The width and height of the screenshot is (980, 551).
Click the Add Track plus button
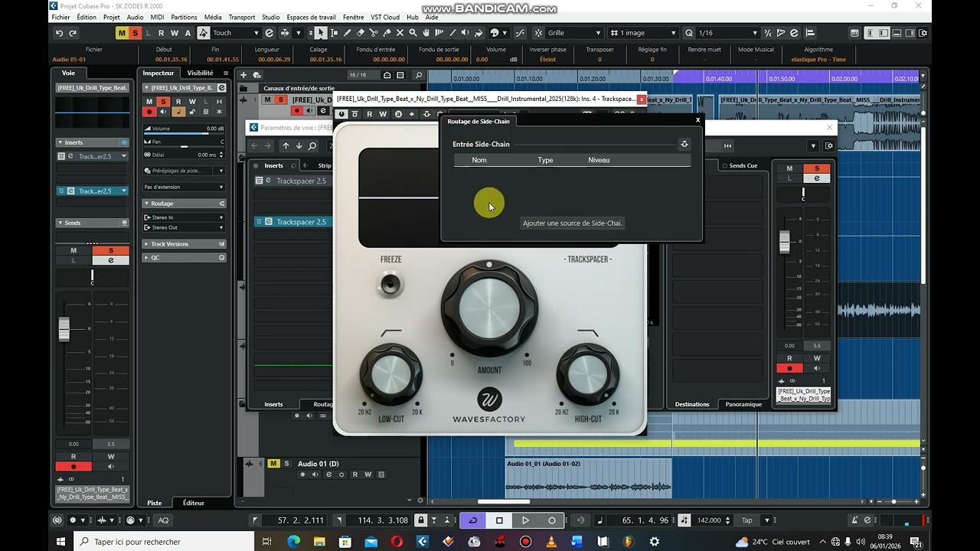pos(243,75)
